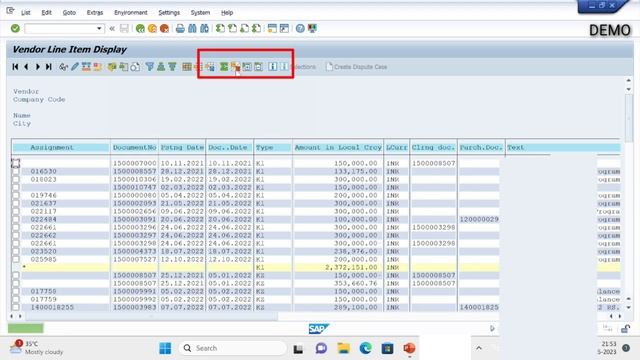Click the Pstng Date column header
640x360 pixels.
[182, 147]
